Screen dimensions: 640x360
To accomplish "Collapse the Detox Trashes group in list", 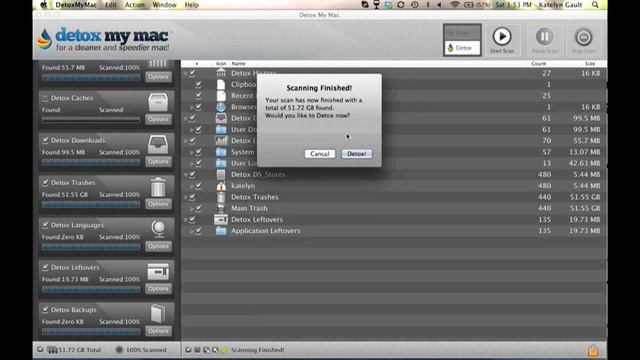I will pyautogui.click(x=186, y=198).
